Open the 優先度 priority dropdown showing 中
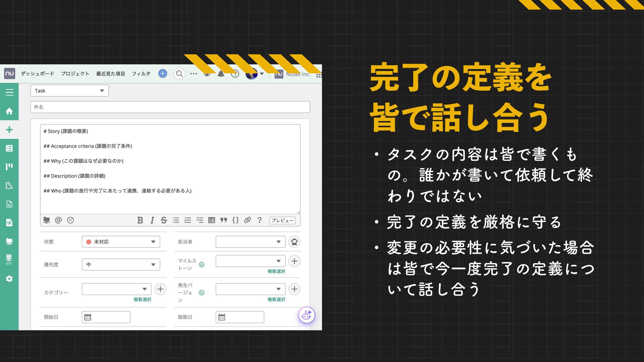This screenshot has height=362, width=644. pos(121,264)
